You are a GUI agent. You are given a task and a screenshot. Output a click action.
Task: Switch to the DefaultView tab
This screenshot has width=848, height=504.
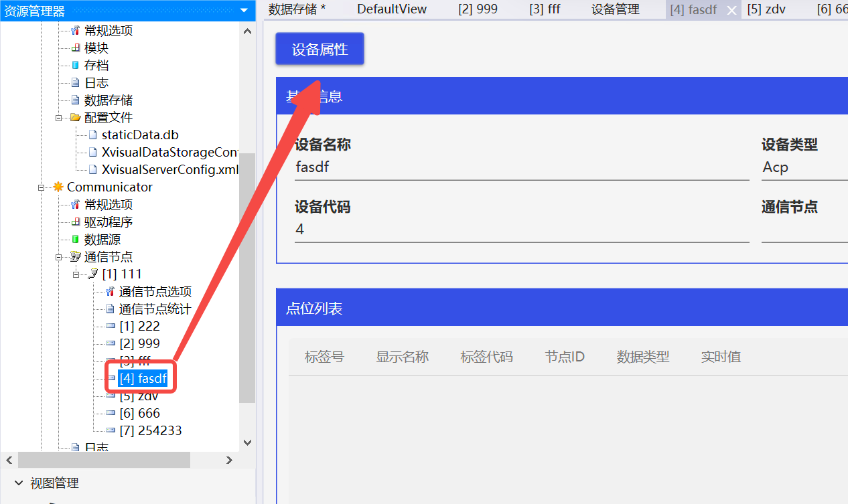(x=392, y=9)
